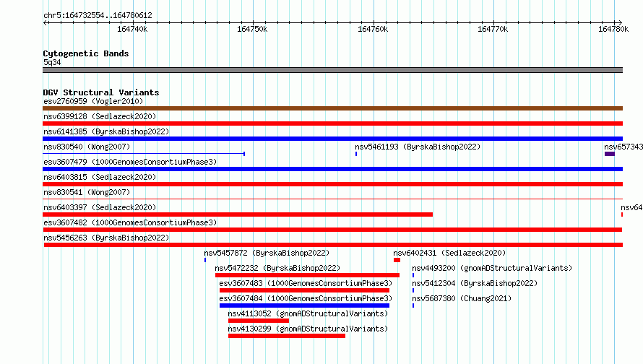Select the red nsv4130299 variant bar
643x364 pixels.
(x=287, y=336)
